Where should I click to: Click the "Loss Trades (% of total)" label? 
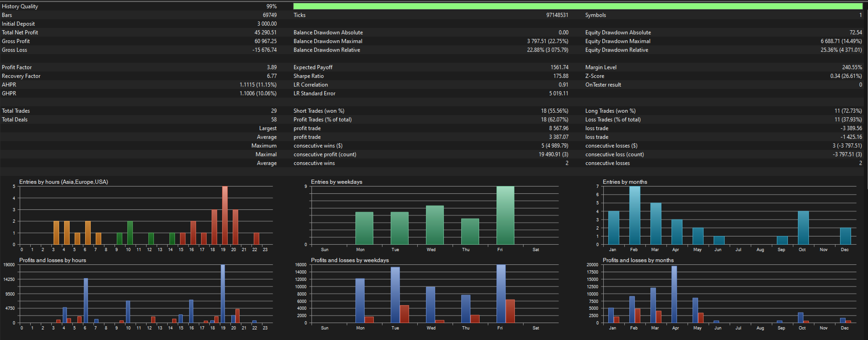point(613,120)
